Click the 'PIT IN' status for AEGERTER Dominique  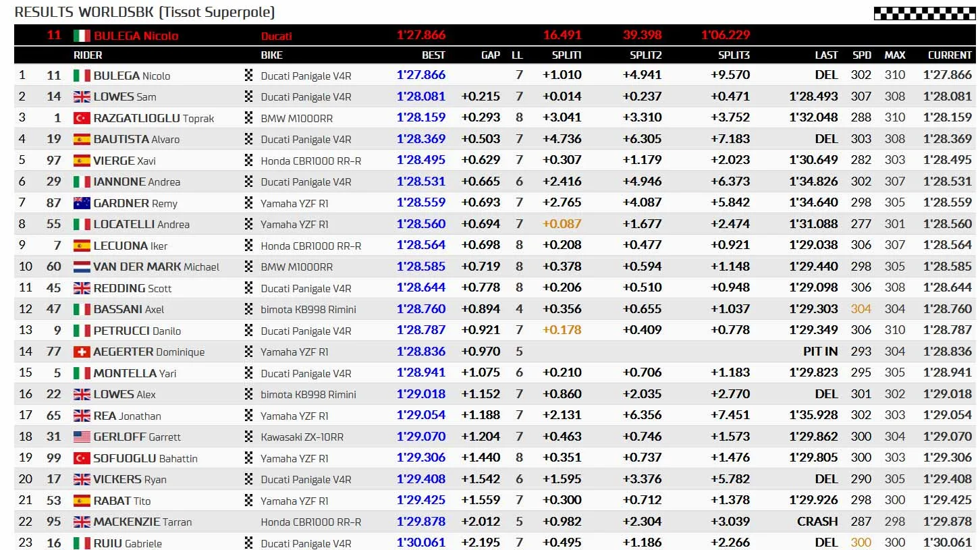821,352
